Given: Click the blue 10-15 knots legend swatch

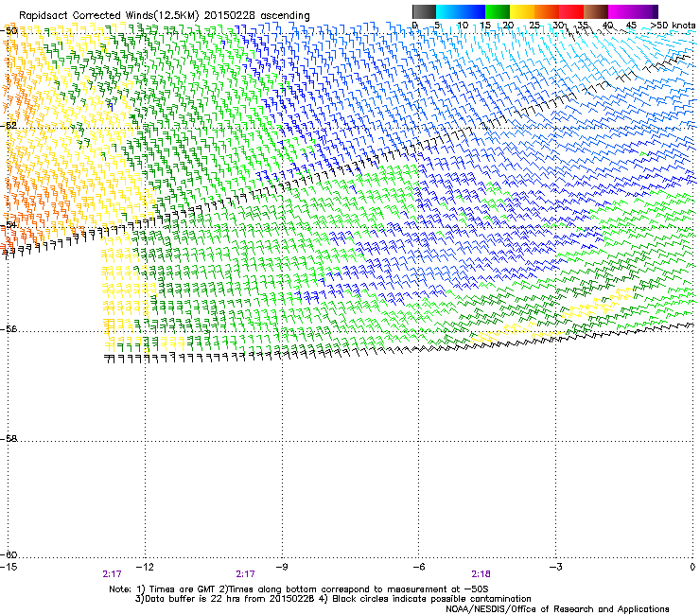Looking at the screenshot, I should click(x=473, y=11).
